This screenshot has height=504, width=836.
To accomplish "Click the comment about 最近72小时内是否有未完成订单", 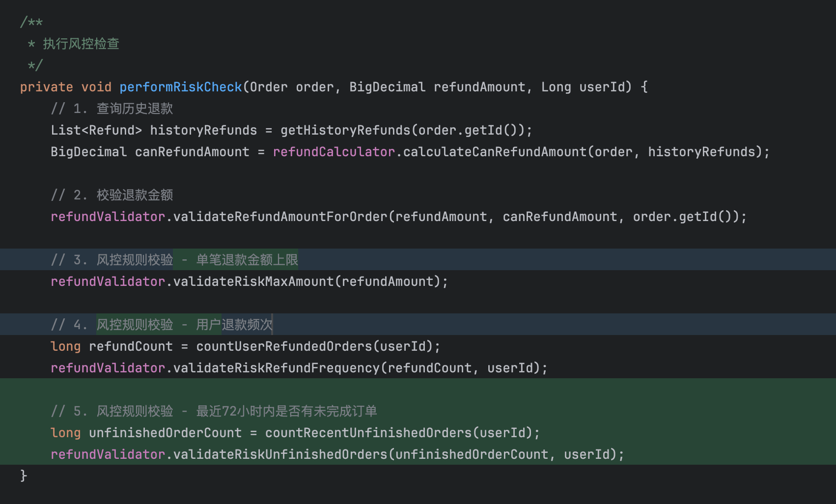I will [286, 411].
